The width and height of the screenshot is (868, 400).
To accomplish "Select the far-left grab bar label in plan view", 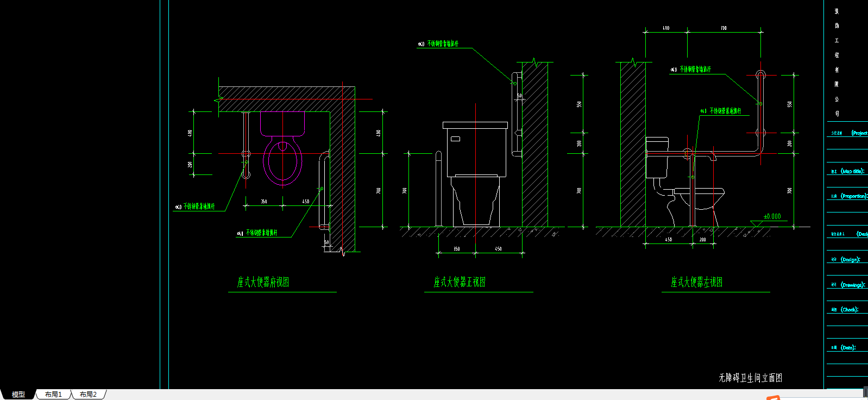I will [194, 207].
